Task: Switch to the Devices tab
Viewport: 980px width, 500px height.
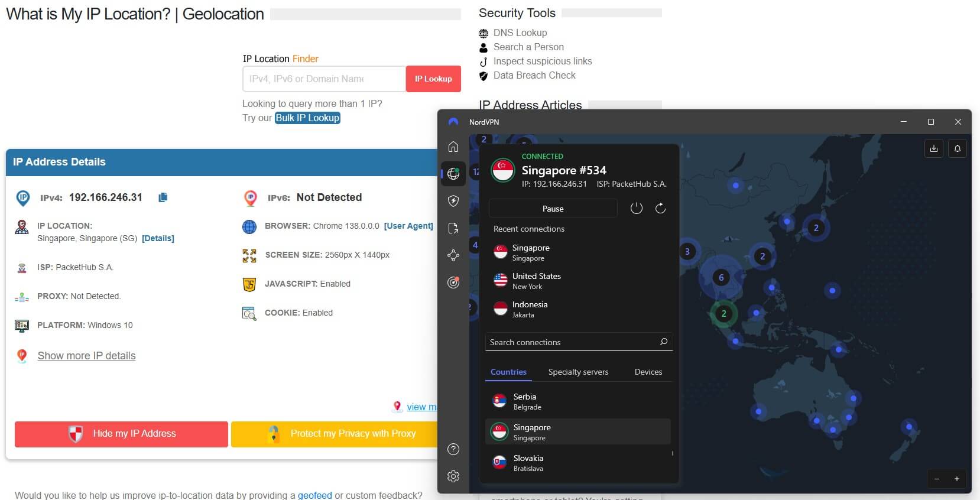Action: 648,372
